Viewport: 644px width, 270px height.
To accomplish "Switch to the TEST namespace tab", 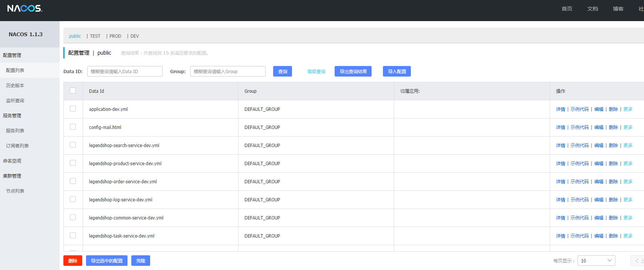I will pyautogui.click(x=95, y=36).
